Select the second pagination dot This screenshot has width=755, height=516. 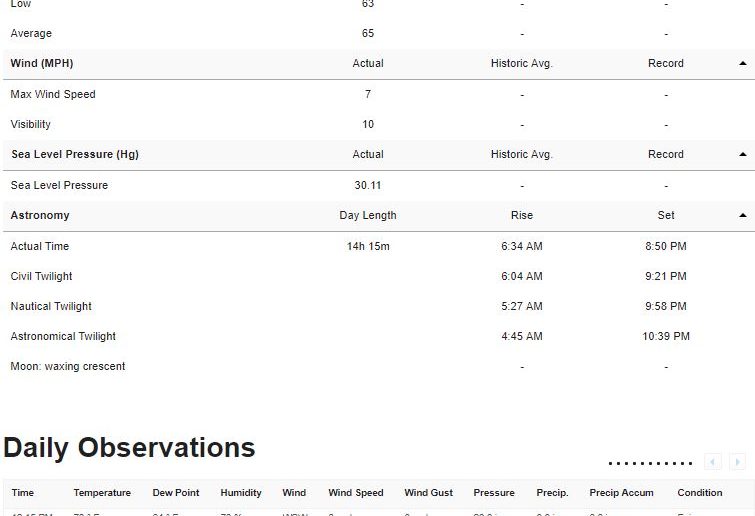pyautogui.click(x=618, y=464)
